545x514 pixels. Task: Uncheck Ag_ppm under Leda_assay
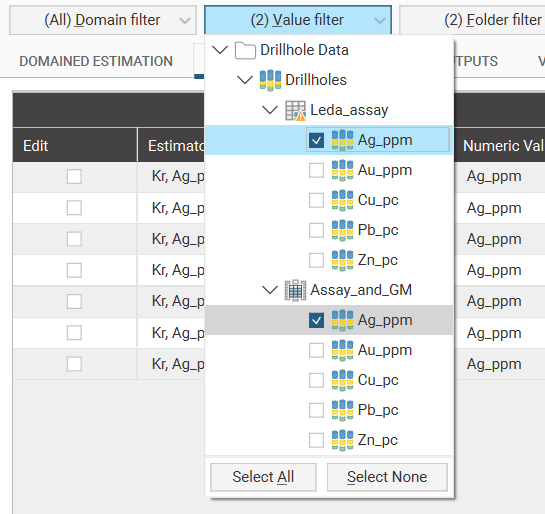click(x=316, y=140)
